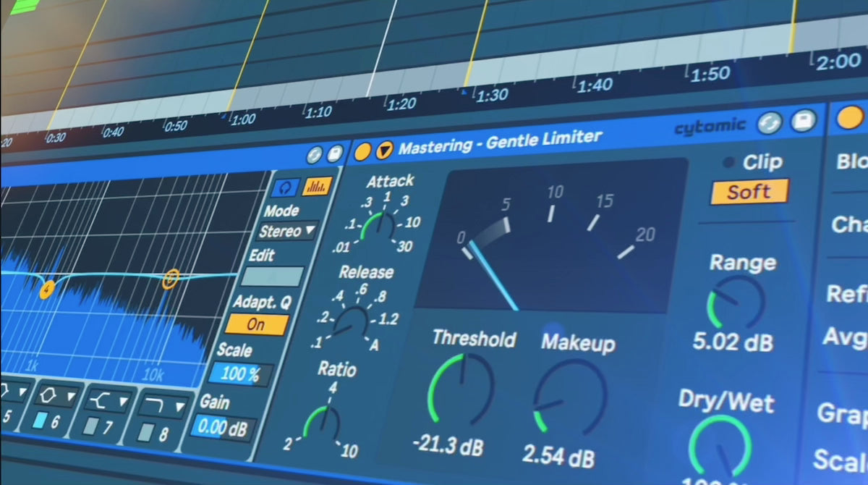Viewport: 868px width, 485px height.
Task: Toggle the Soft clip button
Action: point(749,192)
